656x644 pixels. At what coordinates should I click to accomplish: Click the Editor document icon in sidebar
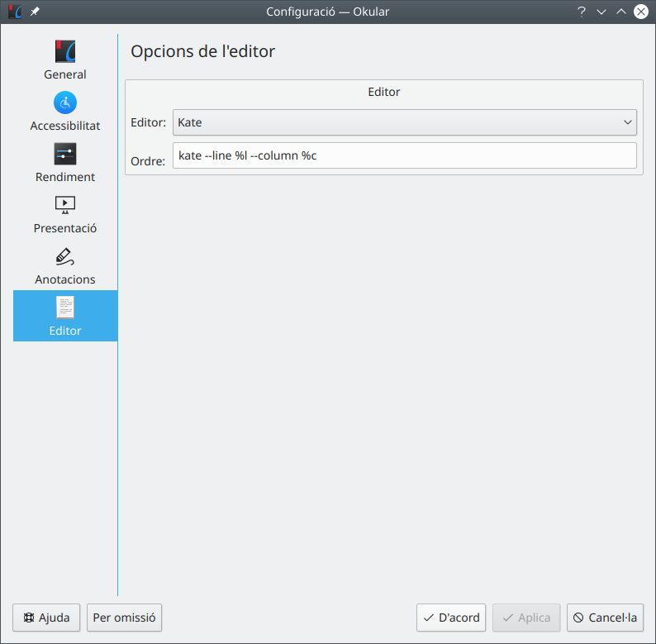(x=65, y=308)
